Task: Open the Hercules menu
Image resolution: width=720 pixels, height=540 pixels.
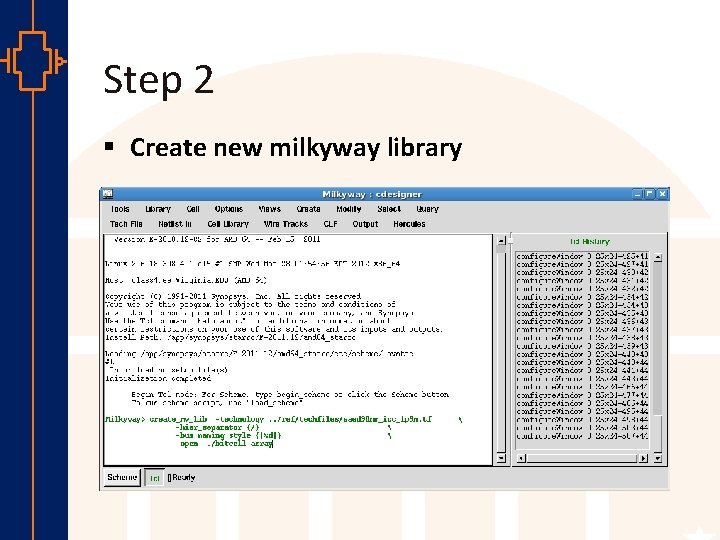Action: (409, 224)
